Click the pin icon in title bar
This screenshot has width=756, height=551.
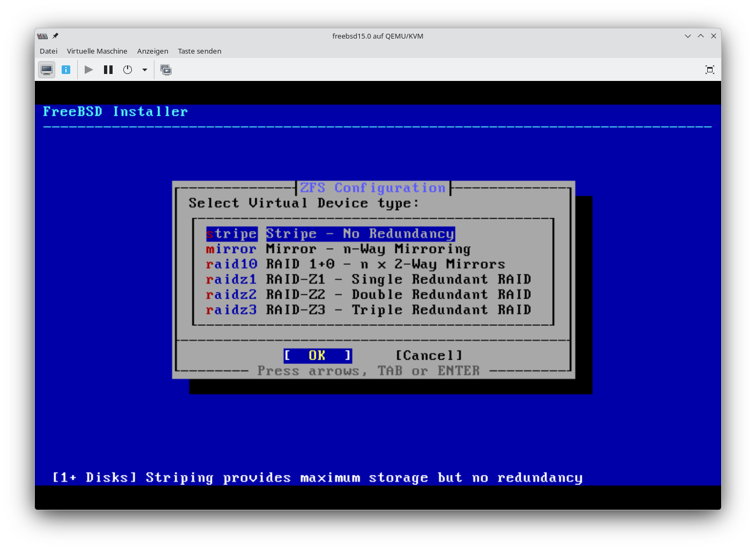point(55,36)
